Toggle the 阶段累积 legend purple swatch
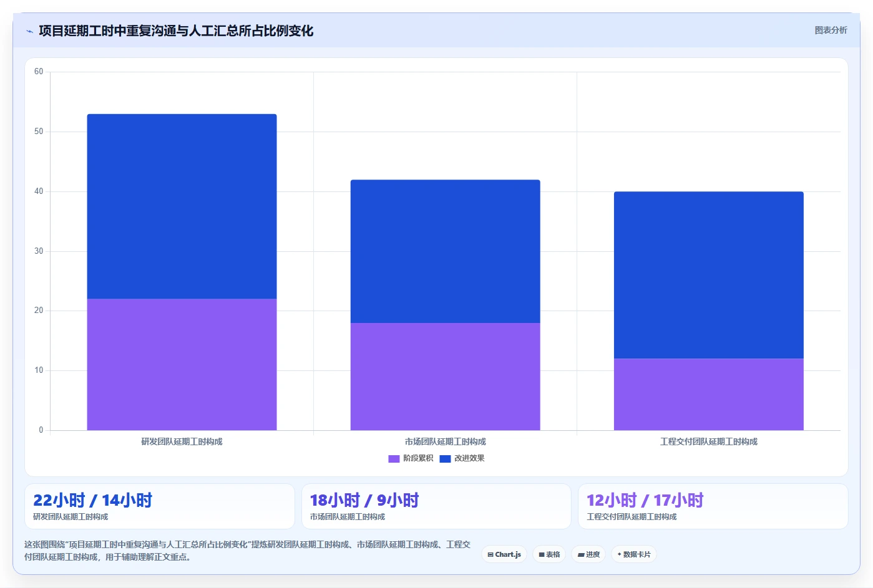Screen dimensions: 873x588 tap(394, 459)
